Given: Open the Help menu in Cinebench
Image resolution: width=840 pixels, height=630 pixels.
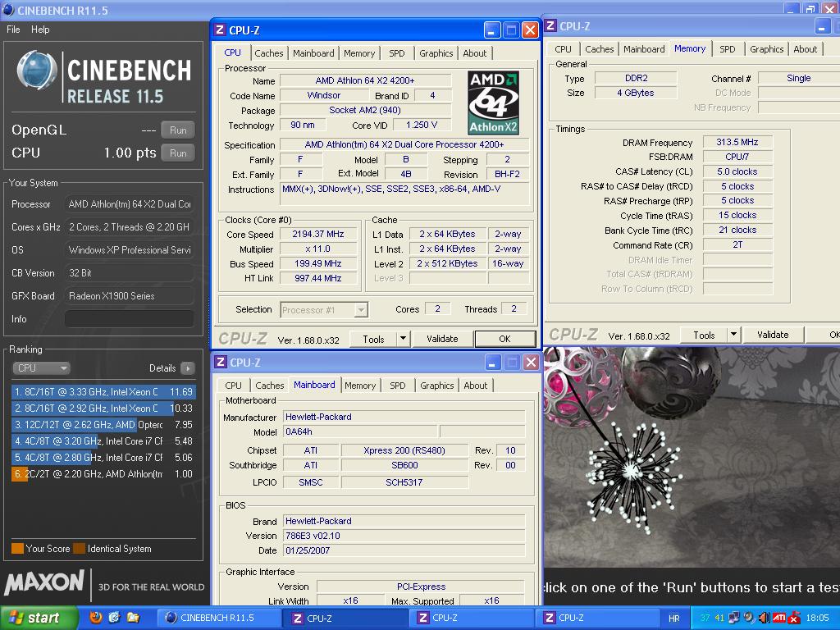Looking at the screenshot, I should pyautogui.click(x=40, y=30).
